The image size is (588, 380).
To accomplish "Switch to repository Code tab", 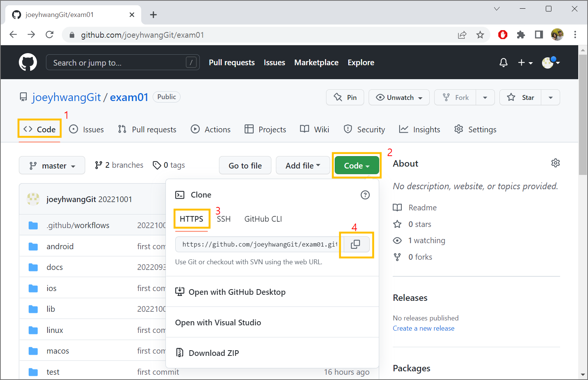I will click(x=39, y=129).
